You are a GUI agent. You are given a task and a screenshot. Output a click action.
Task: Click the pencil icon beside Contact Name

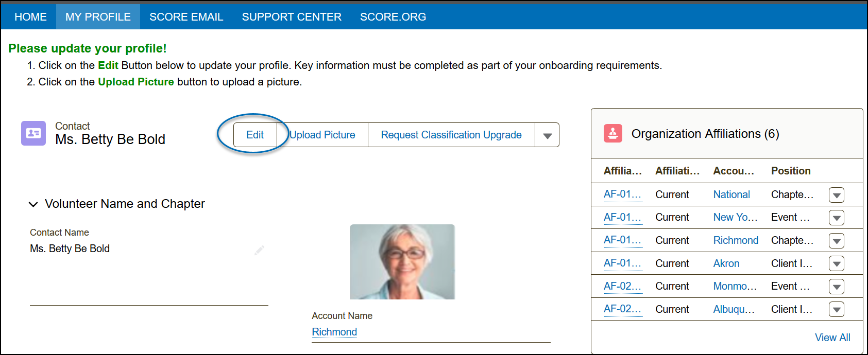(259, 250)
